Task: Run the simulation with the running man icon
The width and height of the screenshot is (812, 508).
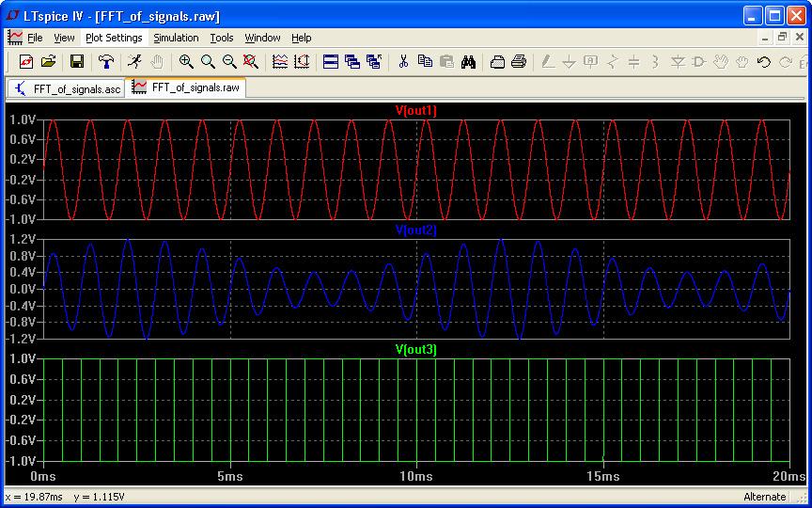Action: point(134,62)
